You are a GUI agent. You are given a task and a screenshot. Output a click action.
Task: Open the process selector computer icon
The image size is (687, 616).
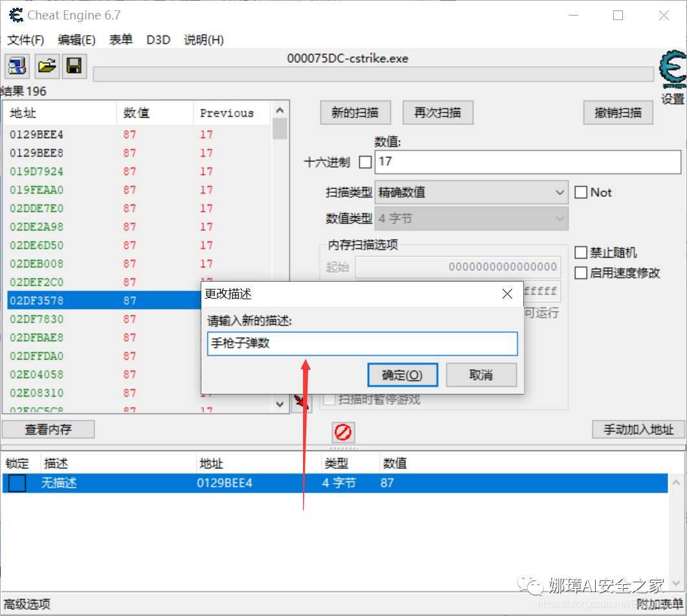[17, 66]
